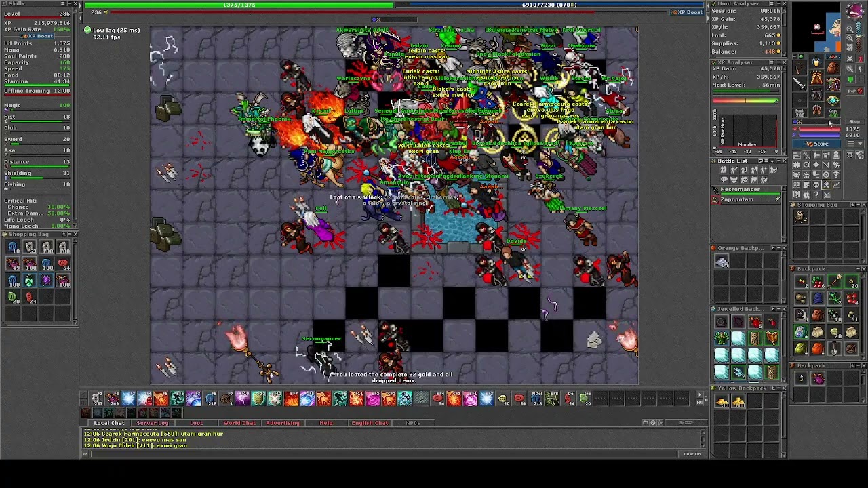Screen dimensions: 868x488
Task: Select the sword weapon slot
Action: click(x=800, y=83)
